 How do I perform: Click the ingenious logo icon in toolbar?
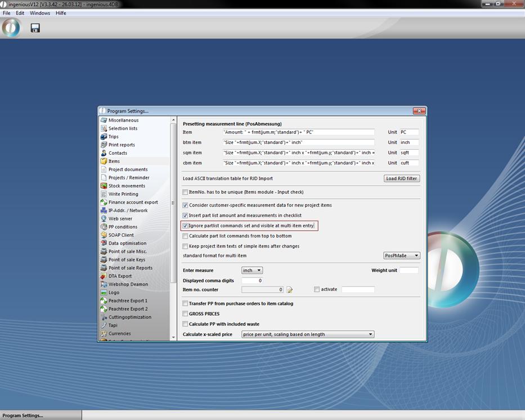[11, 28]
